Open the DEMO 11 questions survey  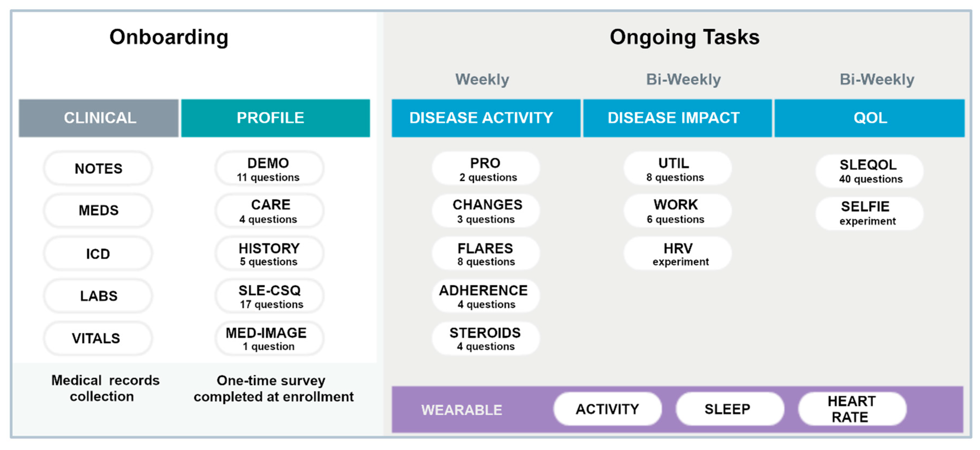tap(269, 169)
